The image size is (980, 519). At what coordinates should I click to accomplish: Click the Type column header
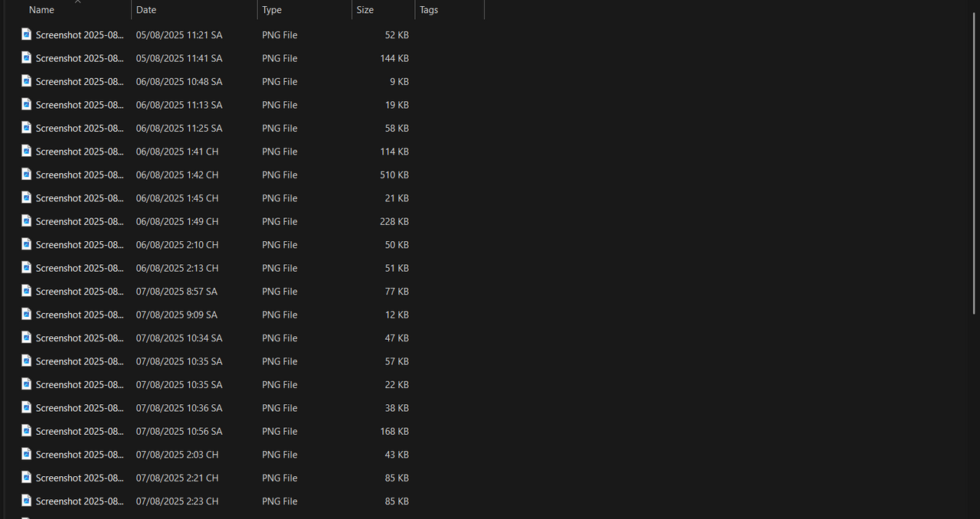pyautogui.click(x=272, y=10)
